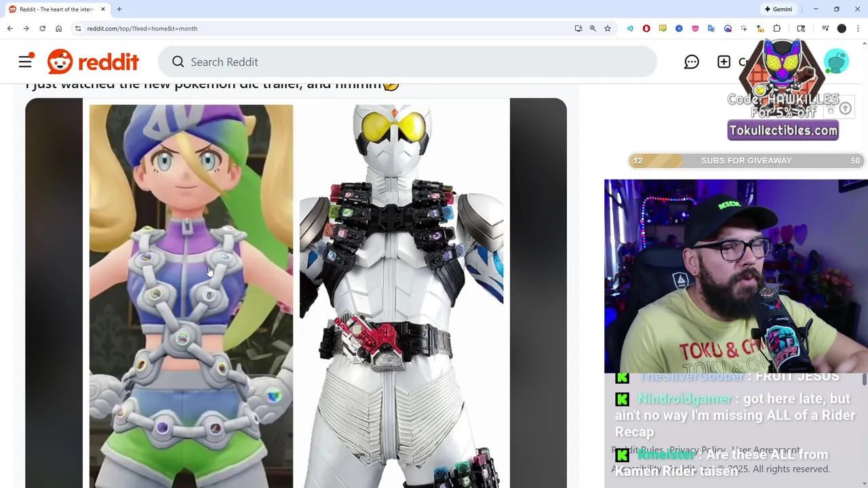The image size is (868, 488).
Task: Open Chrome three-dot menu
Action: 859,28
